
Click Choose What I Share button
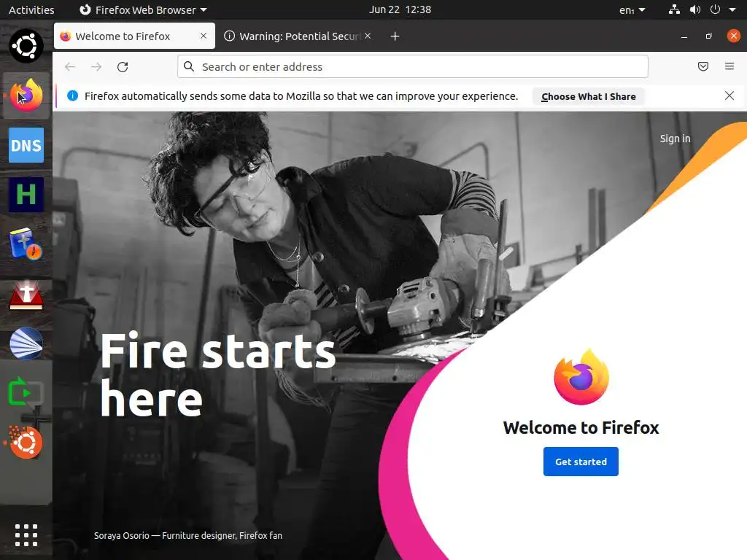pyautogui.click(x=589, y=96)
